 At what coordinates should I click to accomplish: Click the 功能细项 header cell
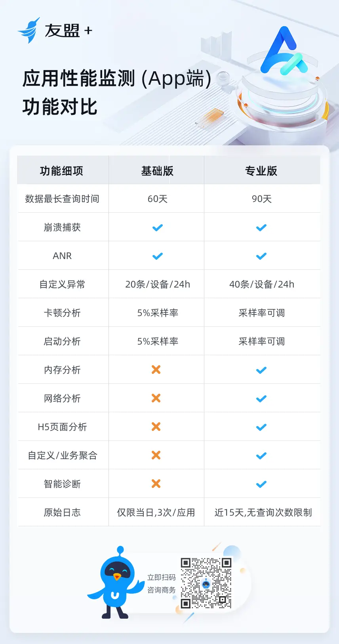point(62,171)
